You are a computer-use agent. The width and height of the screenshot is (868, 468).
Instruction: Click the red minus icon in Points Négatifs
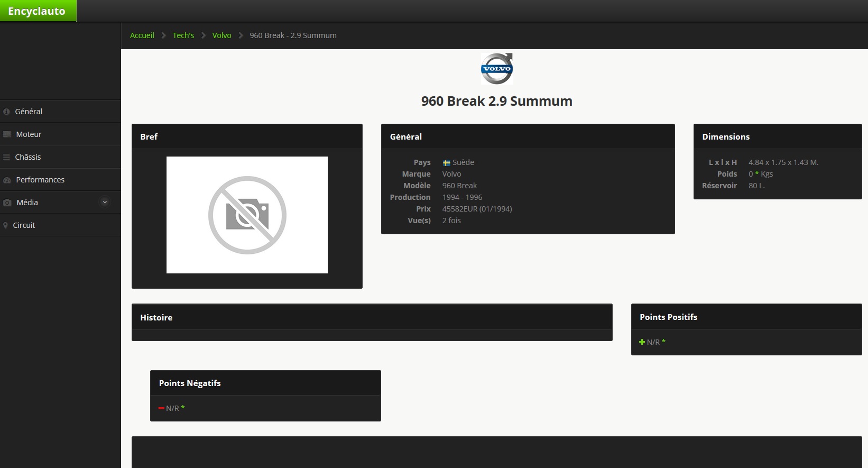161,408
